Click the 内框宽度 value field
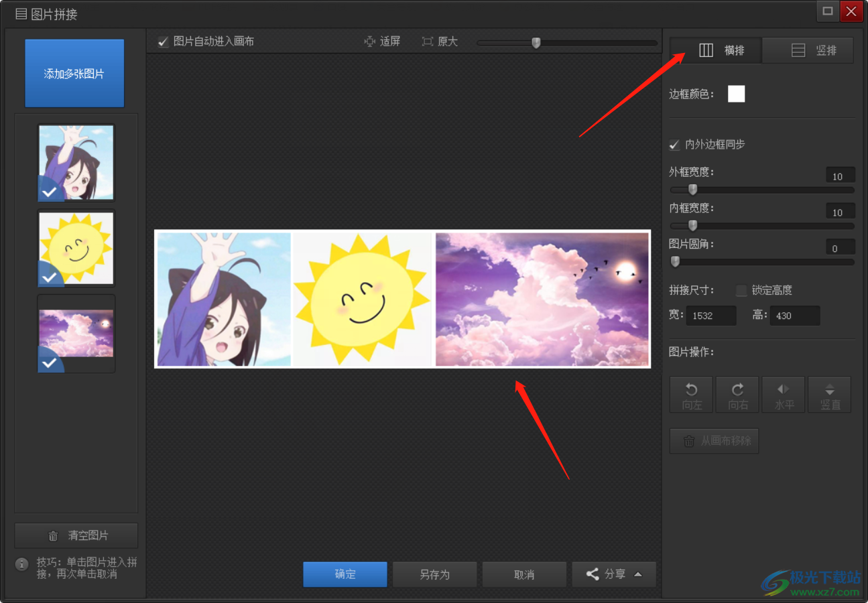The image size is (868, 603). [x=840, y=212]
